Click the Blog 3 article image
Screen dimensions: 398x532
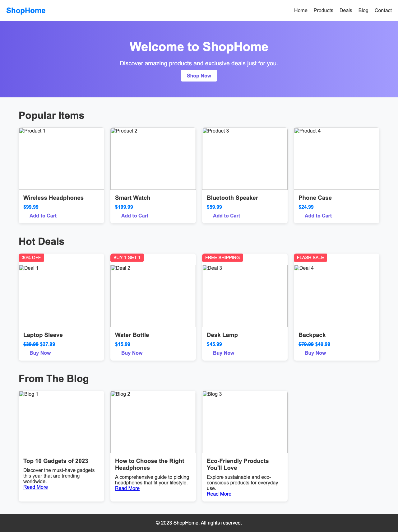click(244, 422)
